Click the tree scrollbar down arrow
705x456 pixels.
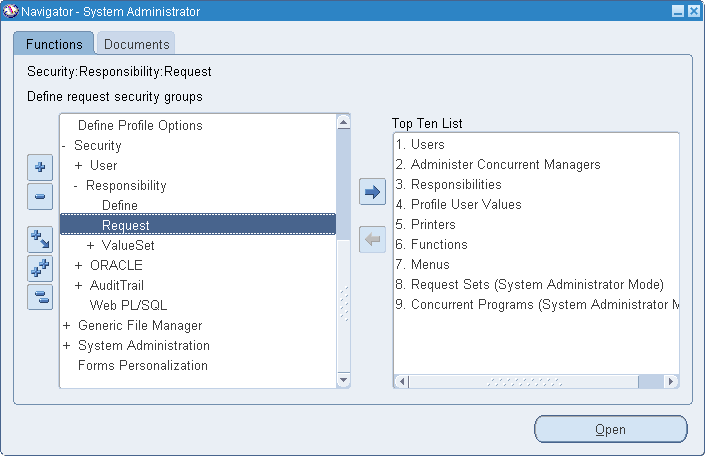344,380
